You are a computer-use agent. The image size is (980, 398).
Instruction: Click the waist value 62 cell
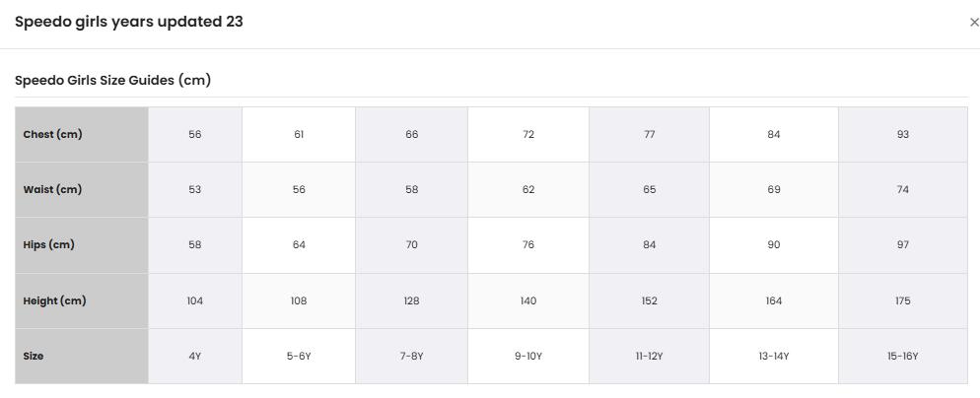pos(528,189)
